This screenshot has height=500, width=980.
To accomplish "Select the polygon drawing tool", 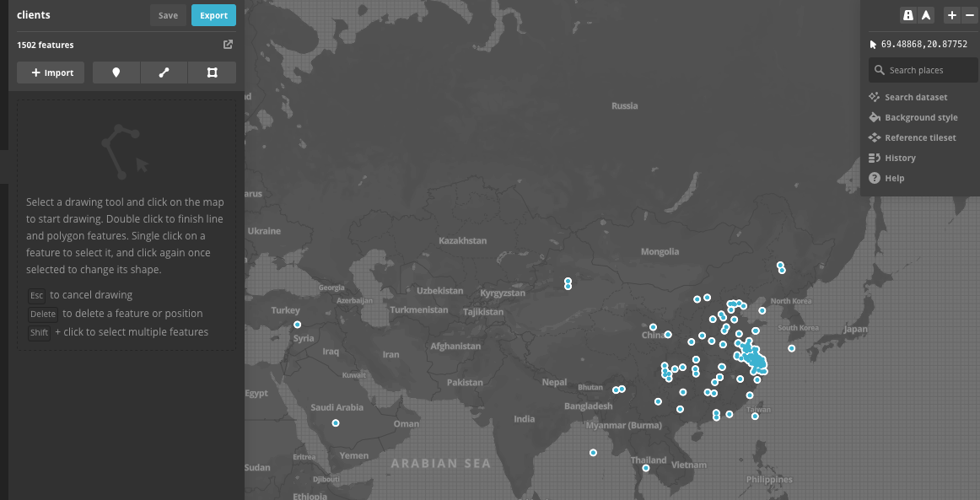I will click(211, 73).
